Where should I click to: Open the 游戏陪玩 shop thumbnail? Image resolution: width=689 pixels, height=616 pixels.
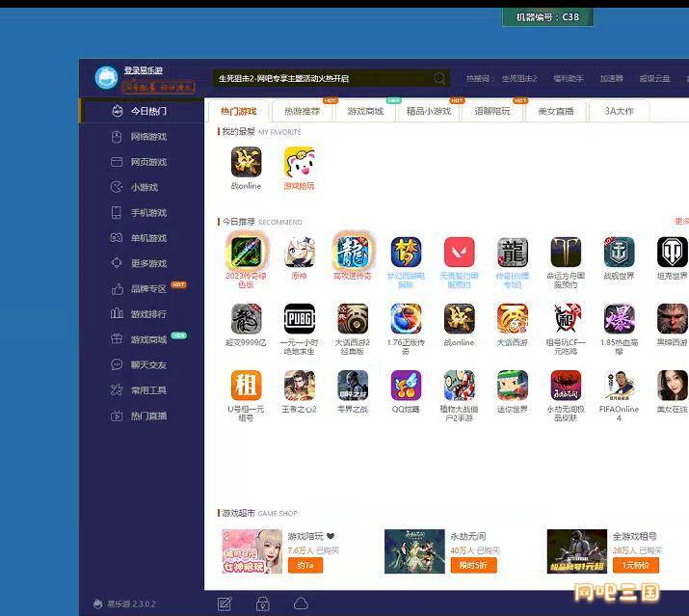coord(252,551)
